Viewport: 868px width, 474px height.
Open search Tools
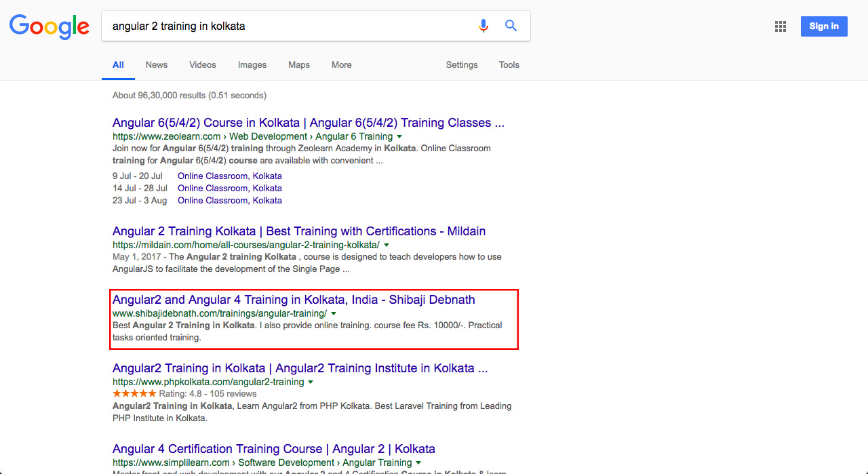509,65
